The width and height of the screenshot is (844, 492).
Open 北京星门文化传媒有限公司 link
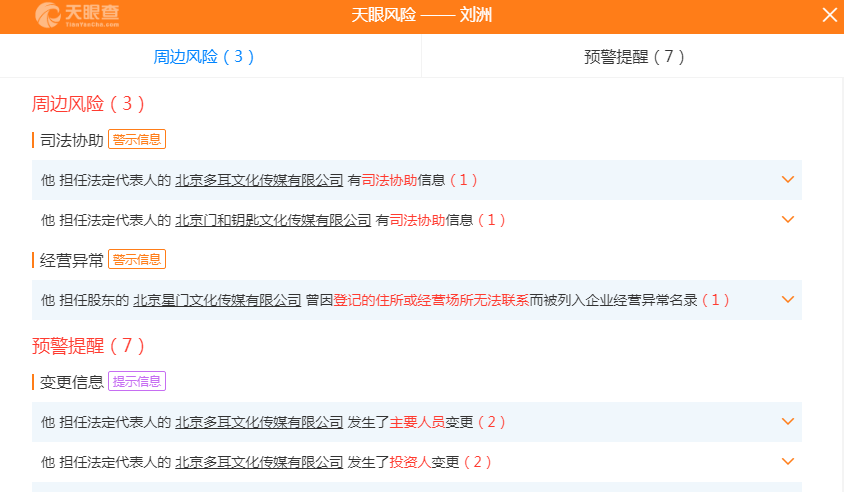coord(217,300)
